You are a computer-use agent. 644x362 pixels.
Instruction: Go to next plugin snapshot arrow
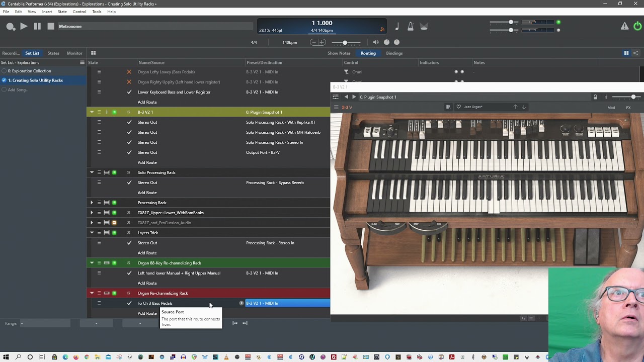[354, 97]
